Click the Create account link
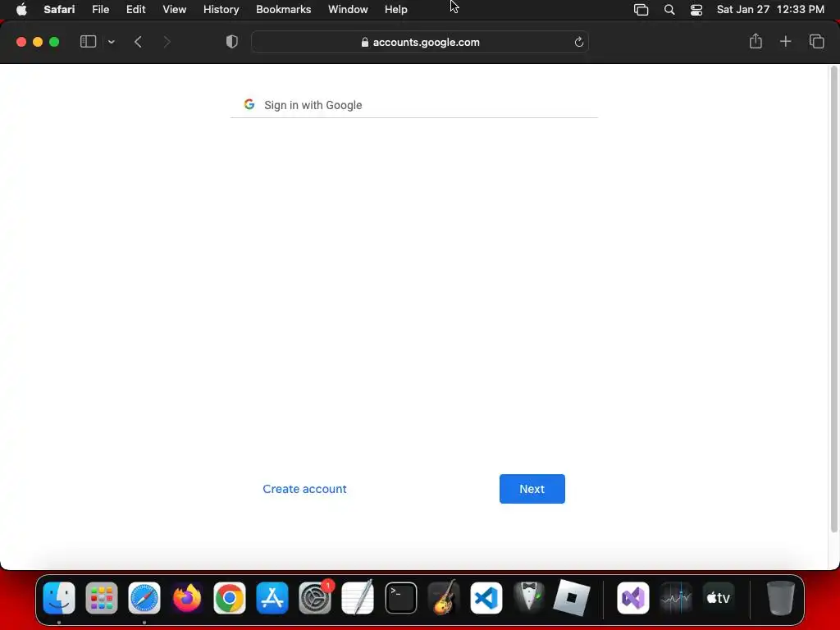 click(x=304, y=489)
